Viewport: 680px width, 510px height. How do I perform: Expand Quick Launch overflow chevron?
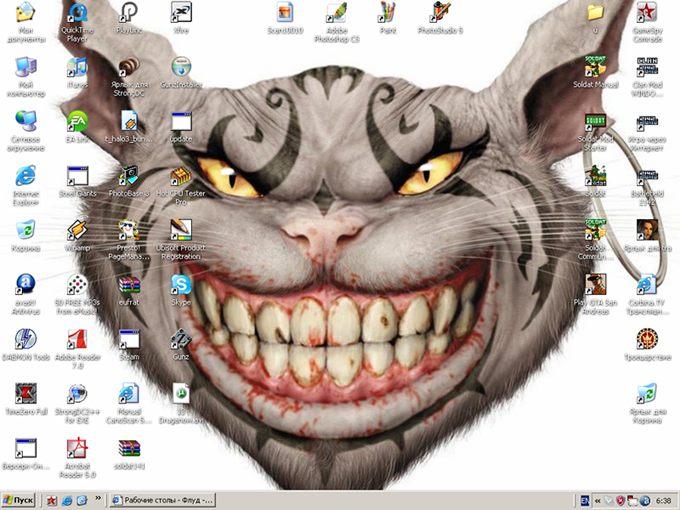tap(98, 498)
